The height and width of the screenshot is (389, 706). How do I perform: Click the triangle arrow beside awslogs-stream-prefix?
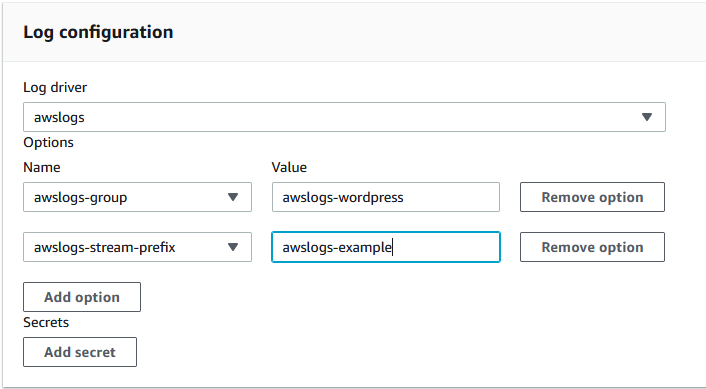[x=233, y=247]
